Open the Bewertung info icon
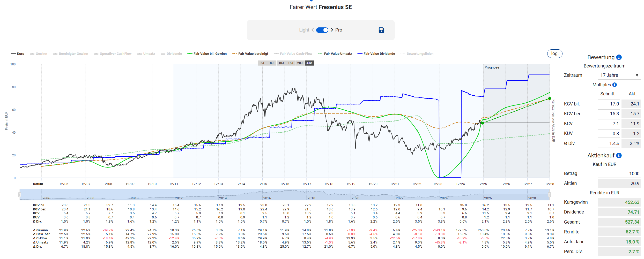This screenshot has height=259, width=644. pos(619,57)
